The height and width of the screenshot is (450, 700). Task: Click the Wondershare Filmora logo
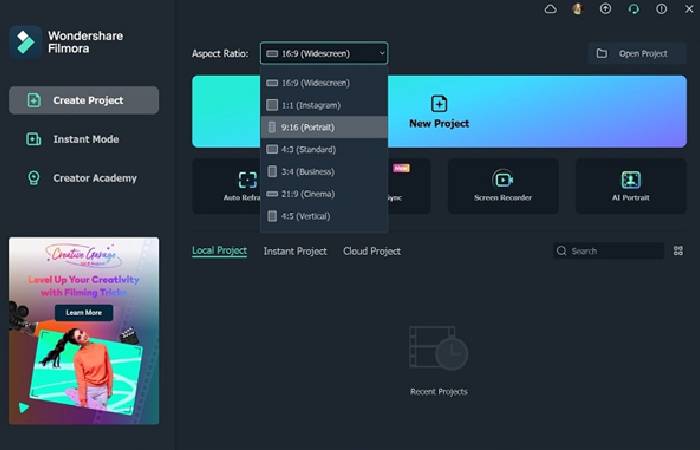point(25,42)
